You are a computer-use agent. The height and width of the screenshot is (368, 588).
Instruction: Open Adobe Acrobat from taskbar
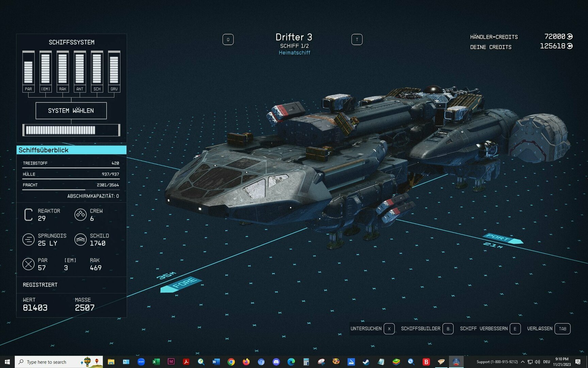tap(186, 362)
